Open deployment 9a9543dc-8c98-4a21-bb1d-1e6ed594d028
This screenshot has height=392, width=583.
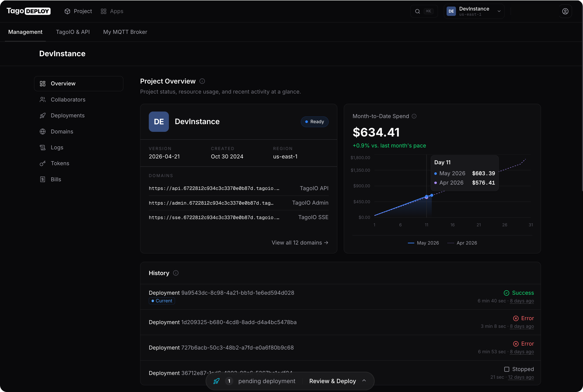coord(221,293)
